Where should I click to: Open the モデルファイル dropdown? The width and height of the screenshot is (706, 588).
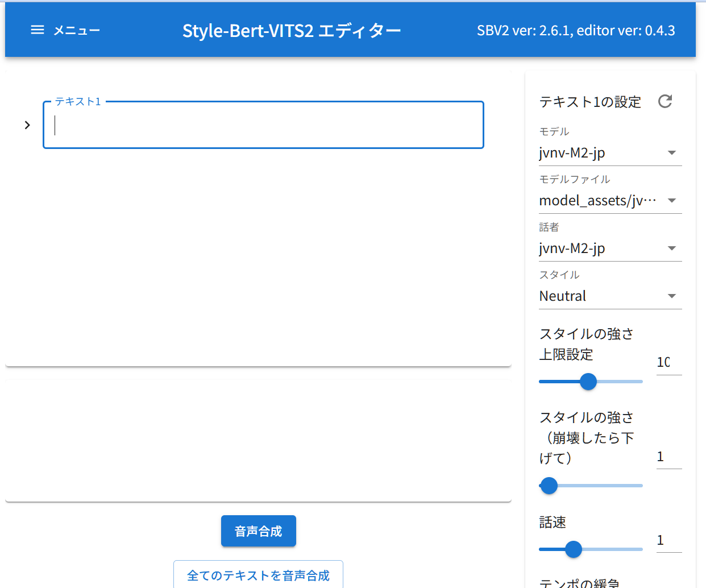610,201
